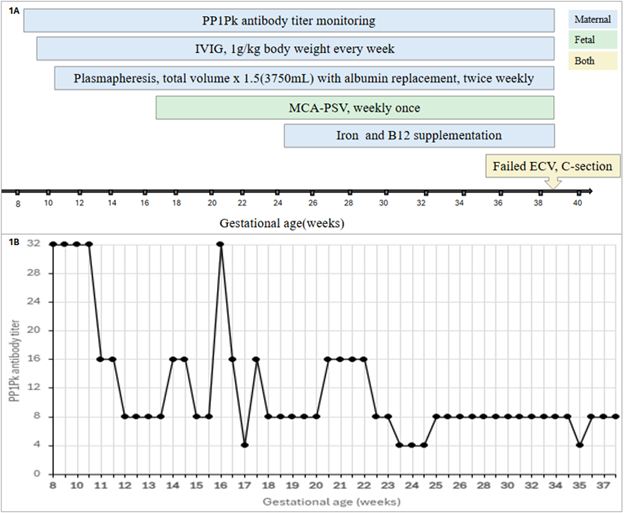Viewport: 624px width, 513px height.
Task: Click week 38 label on the 1A timeline
Action: pyautogui.click(x=538, y=203)
